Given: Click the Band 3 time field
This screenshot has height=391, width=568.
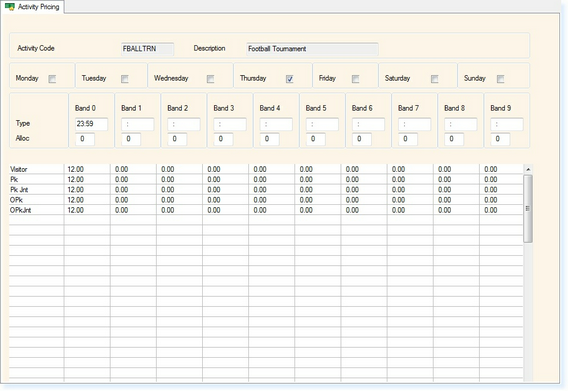Looking at the screenshot, I should 230,124.
